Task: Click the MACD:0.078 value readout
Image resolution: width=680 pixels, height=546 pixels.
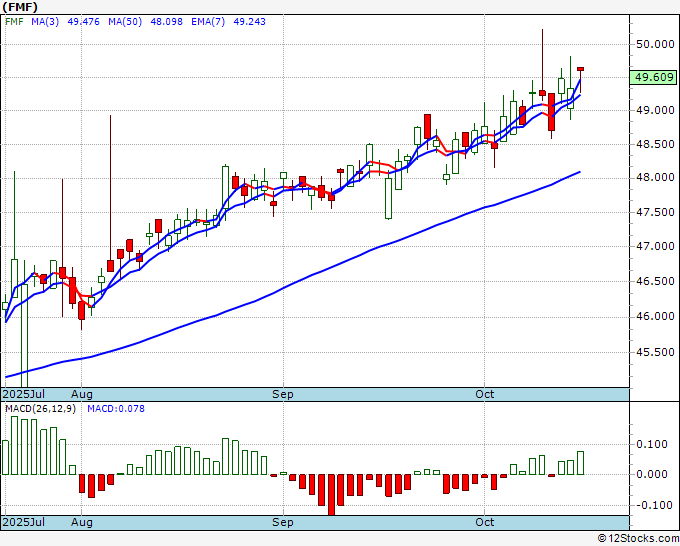Action: tap(116, 409)
